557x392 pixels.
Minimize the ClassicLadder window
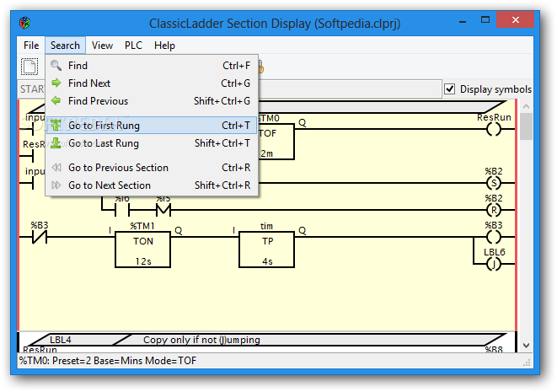pyautogui.click(x=463, y=20)
